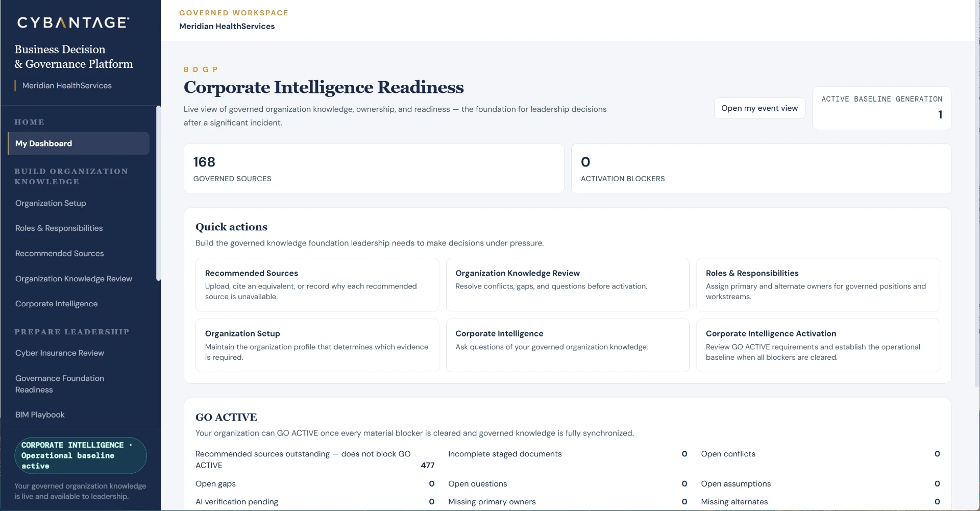Open Corporate Intelligence sidebar item
This screenshot has height=511, width=980.
pyautogui.click(x=56, y=304)
